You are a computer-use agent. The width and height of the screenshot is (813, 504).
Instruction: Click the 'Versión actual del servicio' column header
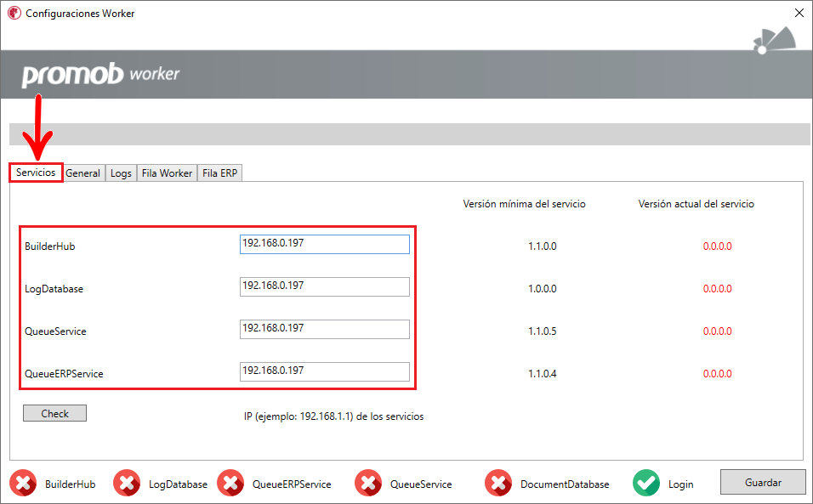pyautogui.click(x=696, y=204)
